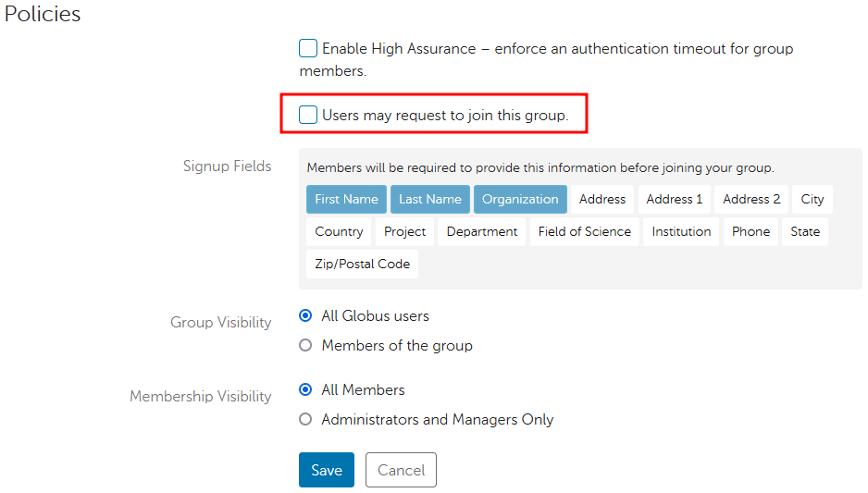Choose 'Members of the group' visibility
This screenshot has height=493, width=868.
(306, 346)
